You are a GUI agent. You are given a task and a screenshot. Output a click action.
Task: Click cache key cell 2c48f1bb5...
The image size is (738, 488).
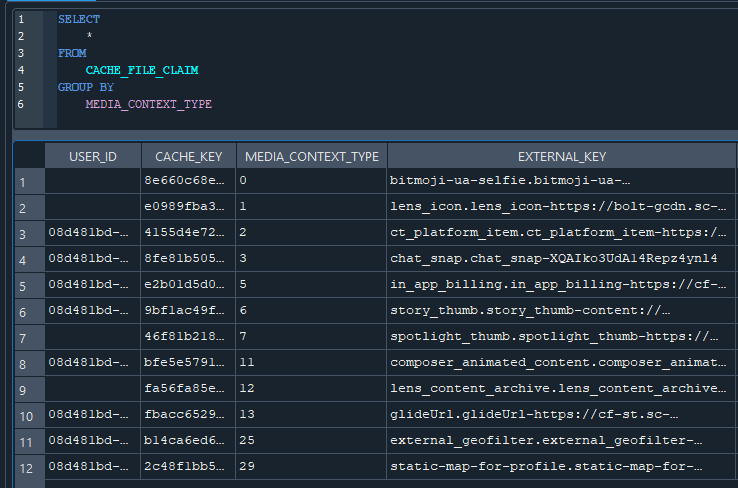point(188,466)
